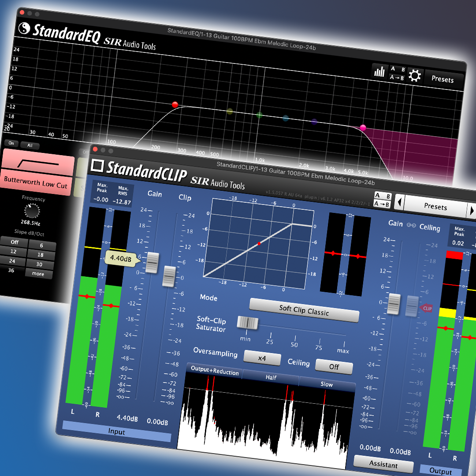The width and height of the screenshot is (476, 476).
Task: Select the purple EQ band node
Action: pos(314,122)
